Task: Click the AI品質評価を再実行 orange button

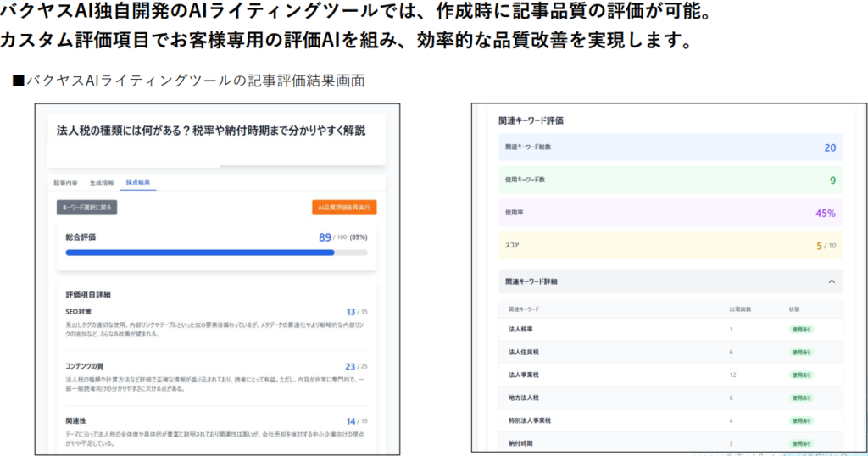Action: point(344,207)
